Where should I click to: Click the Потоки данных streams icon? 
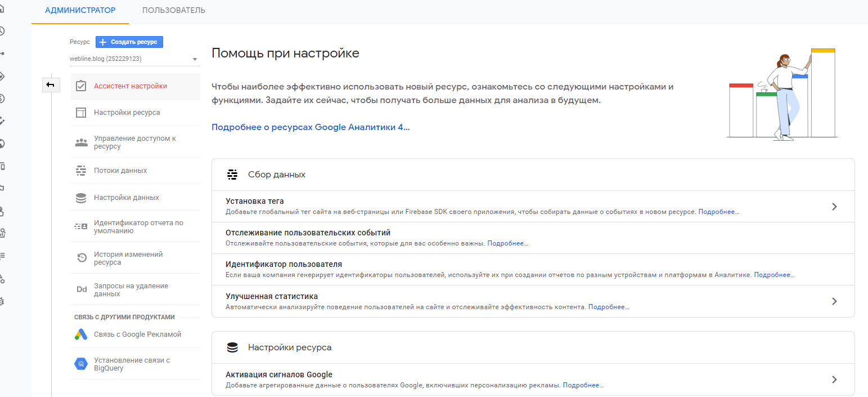coord(81,171)
